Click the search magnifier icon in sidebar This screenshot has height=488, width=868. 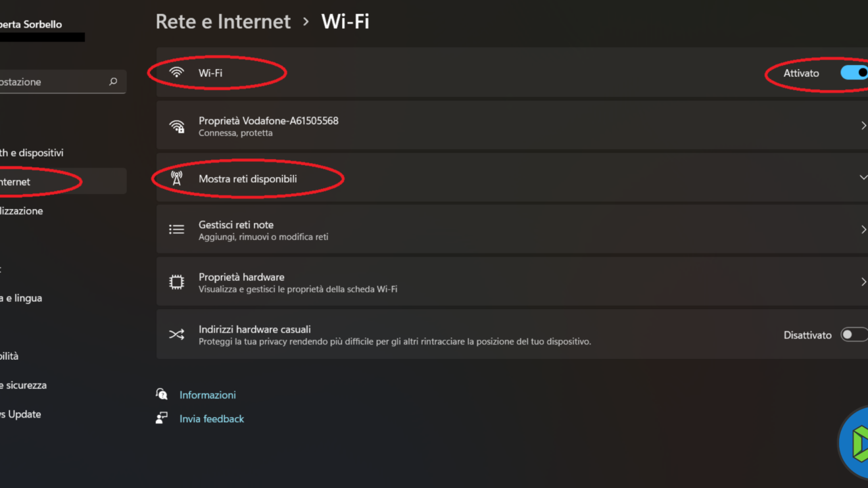(x=113, y=82)
